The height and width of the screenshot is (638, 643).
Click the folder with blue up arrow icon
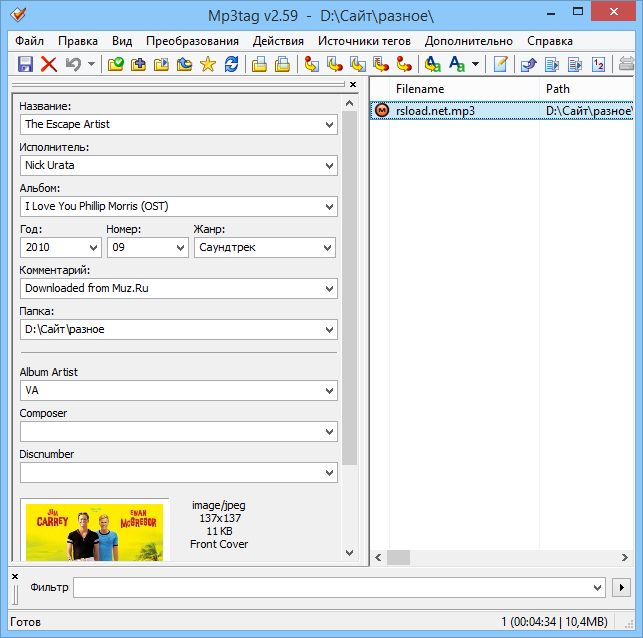(x=184, y=64)
